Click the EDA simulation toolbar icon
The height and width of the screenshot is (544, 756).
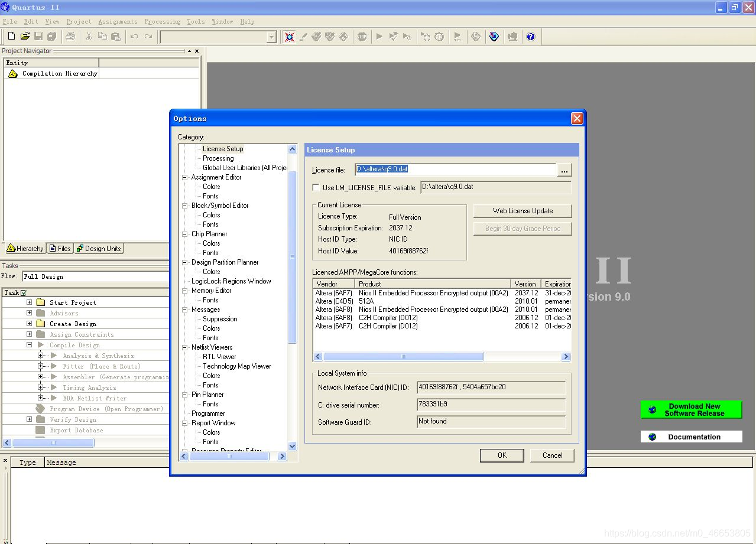click(458, 37)
